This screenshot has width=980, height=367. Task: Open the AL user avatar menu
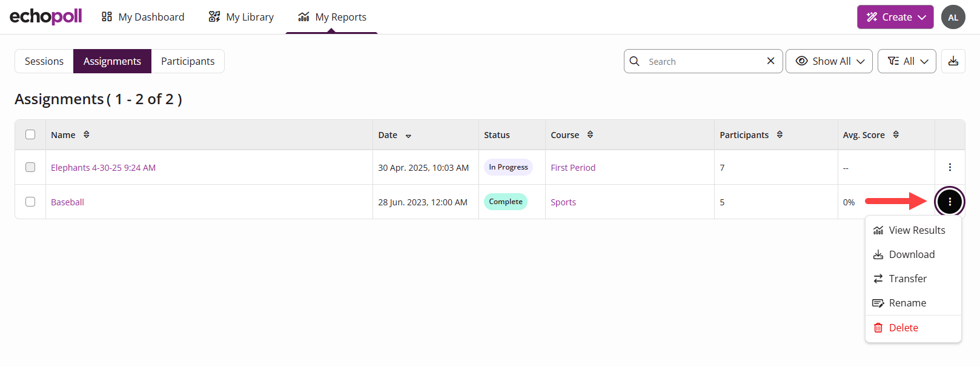pos(953,17)
